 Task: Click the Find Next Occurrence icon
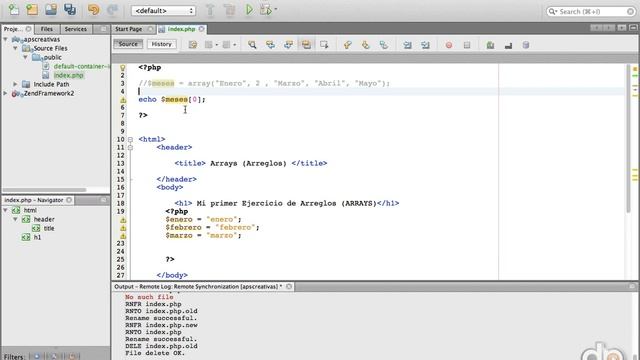pos(288,45)
